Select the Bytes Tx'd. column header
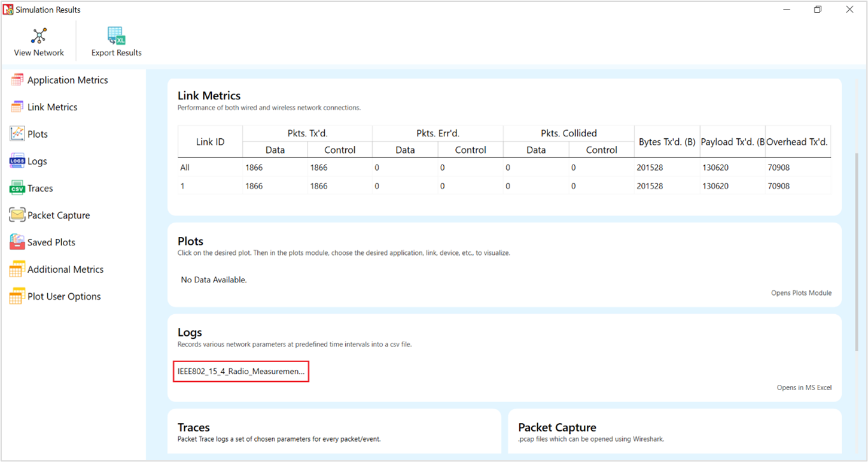Image resolution: width=868 pixels, height=462 pixels. 666,142
